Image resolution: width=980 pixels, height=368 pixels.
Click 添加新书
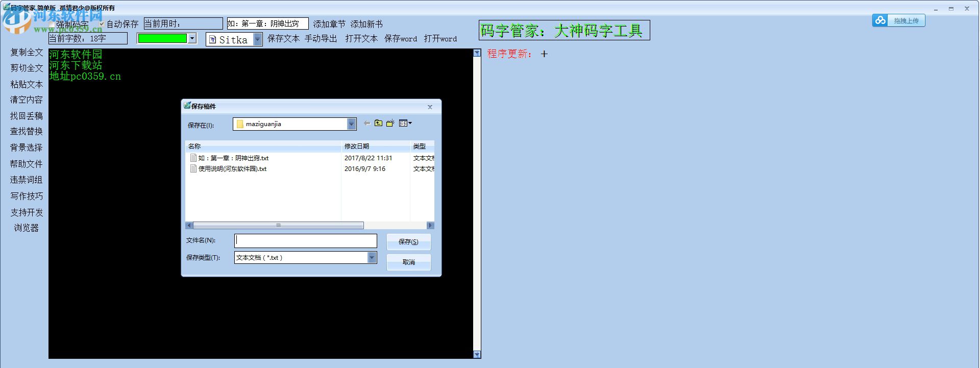coord(366,24)
